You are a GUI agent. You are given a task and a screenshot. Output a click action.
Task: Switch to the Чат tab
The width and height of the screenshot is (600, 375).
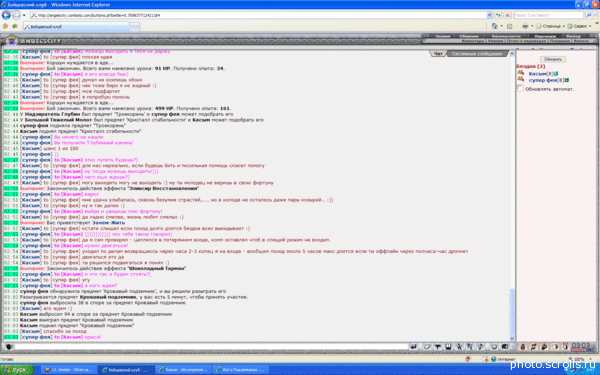438,54
